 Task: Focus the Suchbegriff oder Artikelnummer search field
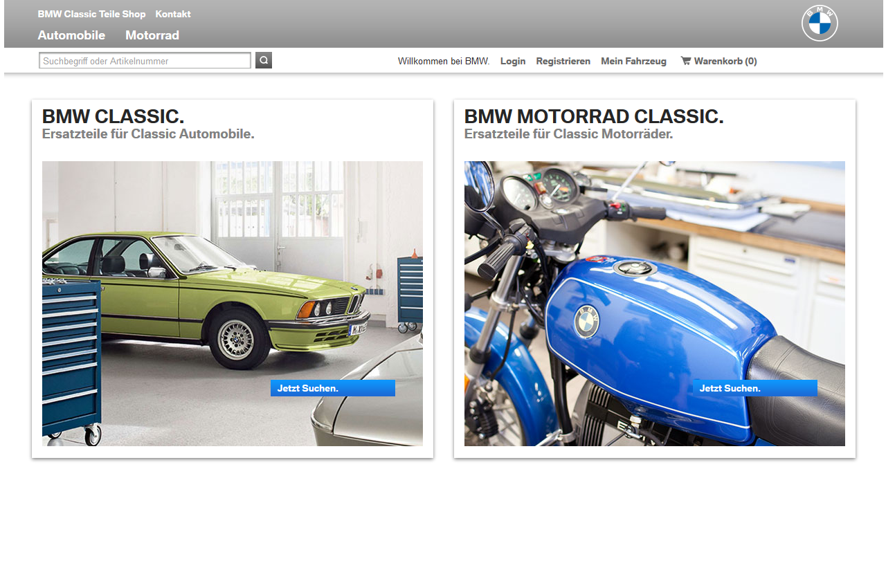click(x=145, y=61)
